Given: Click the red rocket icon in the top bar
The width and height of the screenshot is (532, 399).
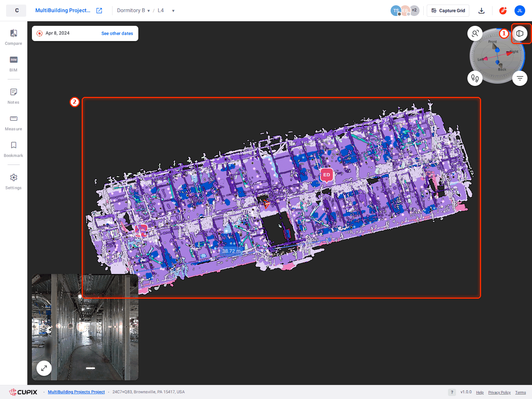Looking at the screenshot, I should pyautogui.click(x=503, y=11).
